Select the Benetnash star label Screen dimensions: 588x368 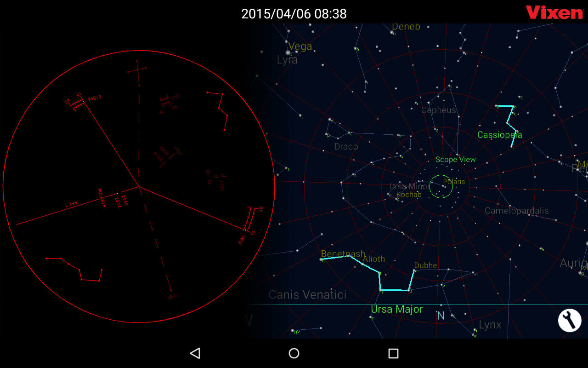(x=343, y=254)
